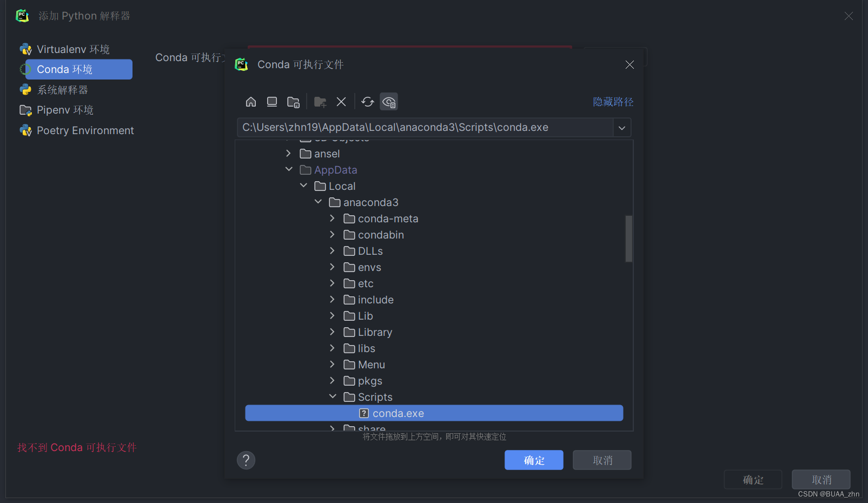Collapse the Local folder
868x503 pixels.
(x=303, y=186)
